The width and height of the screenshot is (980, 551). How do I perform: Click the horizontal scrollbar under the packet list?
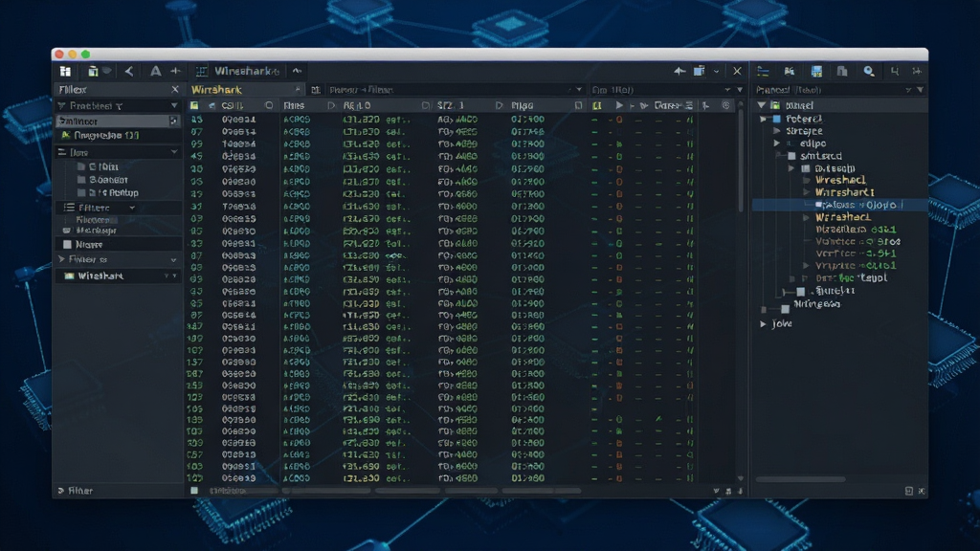tap(433, 491)
